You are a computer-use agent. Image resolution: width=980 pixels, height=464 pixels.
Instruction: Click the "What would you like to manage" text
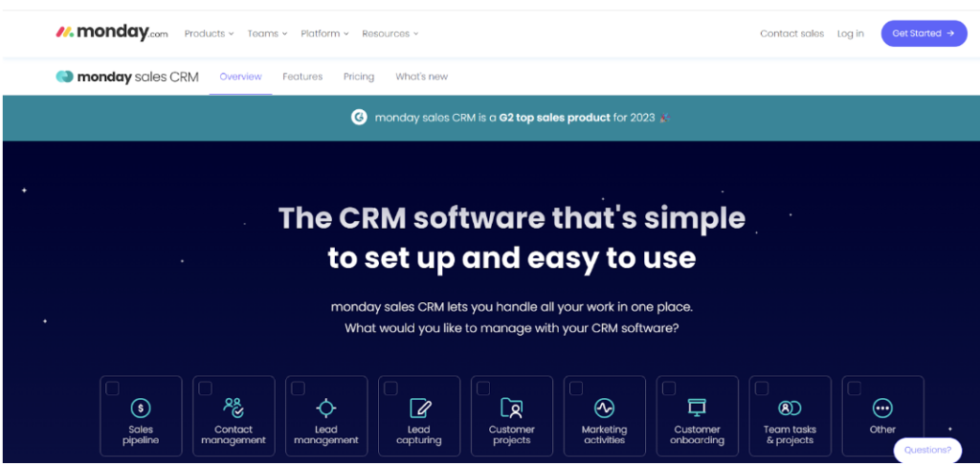click(511, 328)
